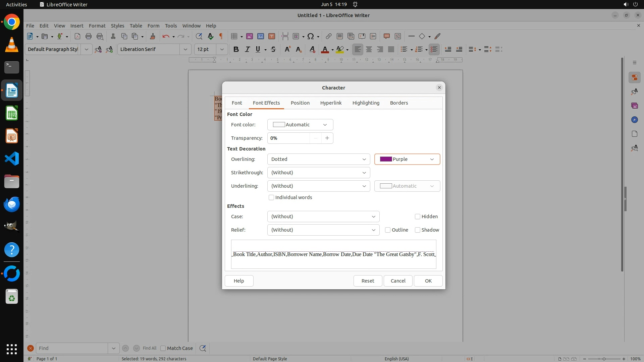The image size is (644, 362).
Task: Toggle formatting marks pilcrow icon
Action: (221, 36)
